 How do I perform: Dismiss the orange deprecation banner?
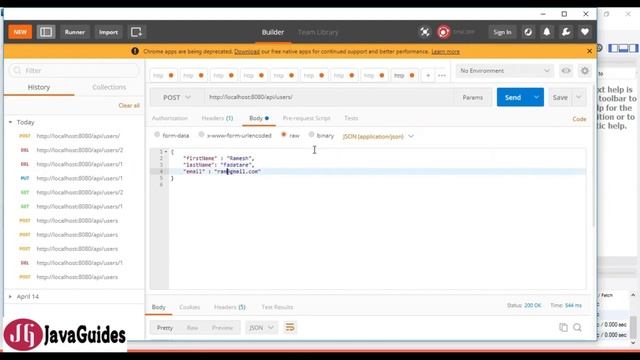[x=589, y=51]
